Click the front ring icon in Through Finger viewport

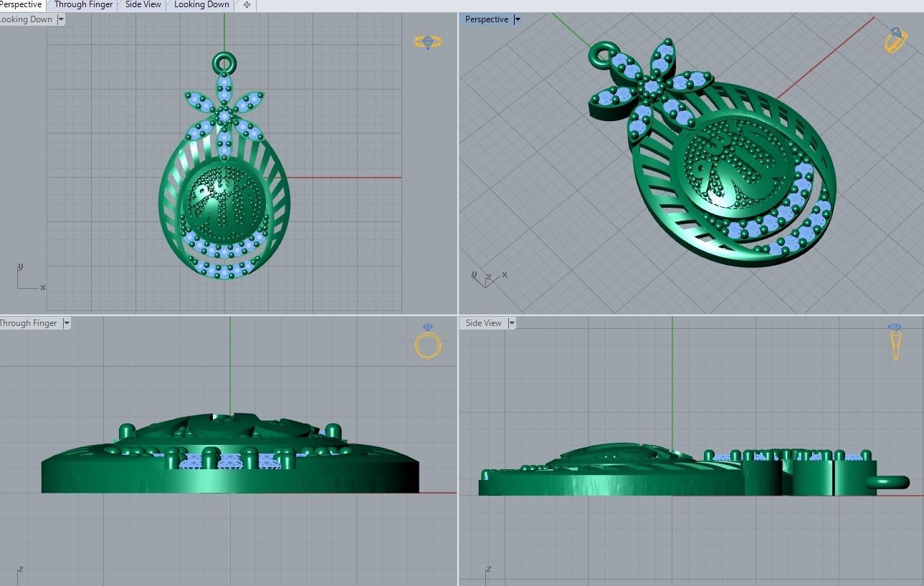click(x=428, y=342)
